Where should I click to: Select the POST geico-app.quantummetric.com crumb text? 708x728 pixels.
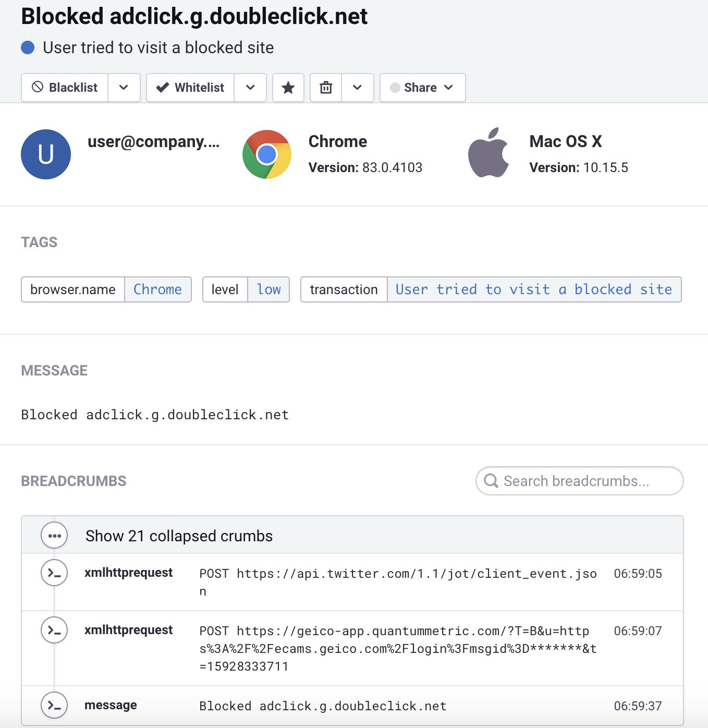click(398, 649)
